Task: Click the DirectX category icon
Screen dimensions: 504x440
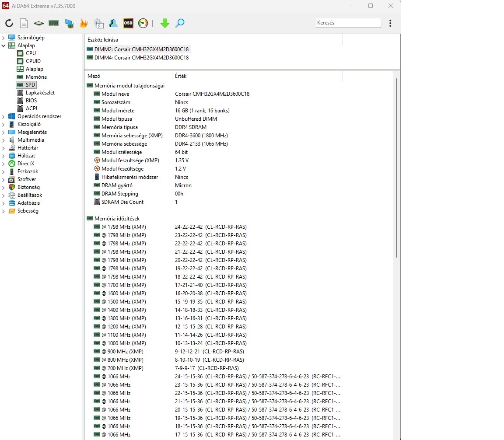Action: click(12, 164)
